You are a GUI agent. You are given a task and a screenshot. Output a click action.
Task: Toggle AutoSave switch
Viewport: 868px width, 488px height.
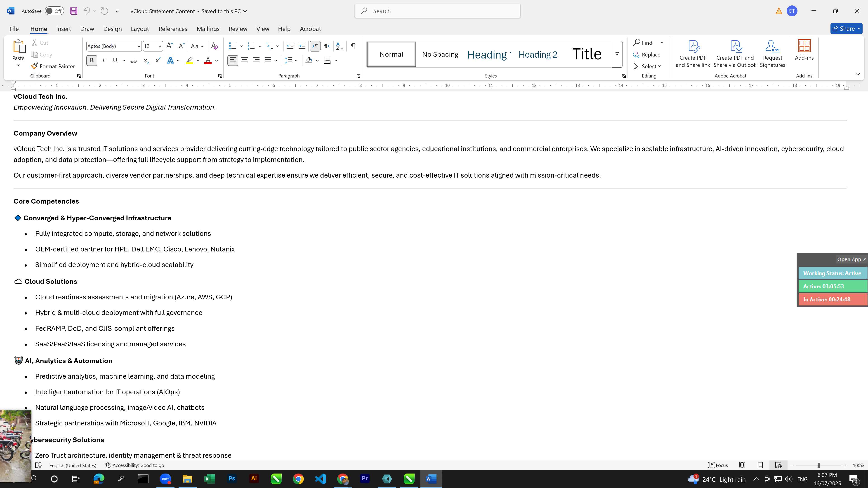(54, 11)
